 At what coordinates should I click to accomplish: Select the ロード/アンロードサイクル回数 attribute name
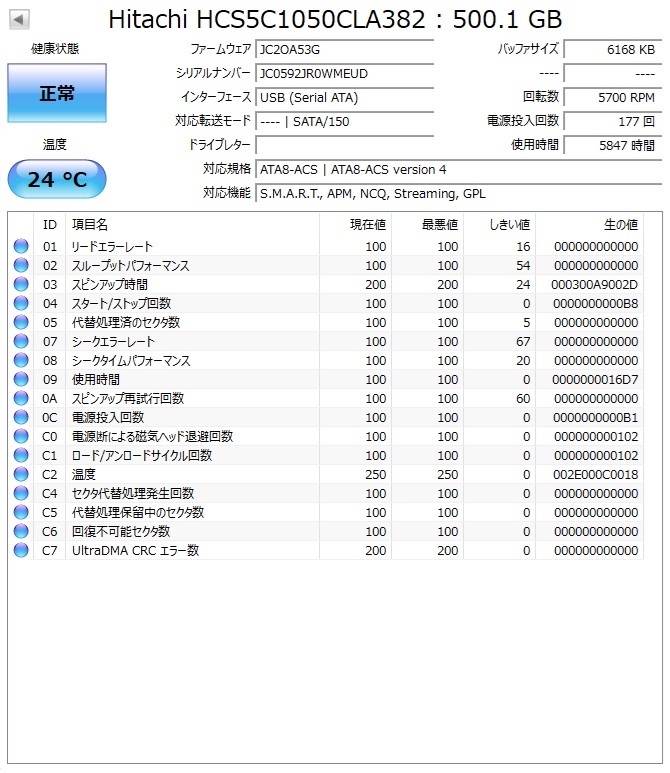142,456
